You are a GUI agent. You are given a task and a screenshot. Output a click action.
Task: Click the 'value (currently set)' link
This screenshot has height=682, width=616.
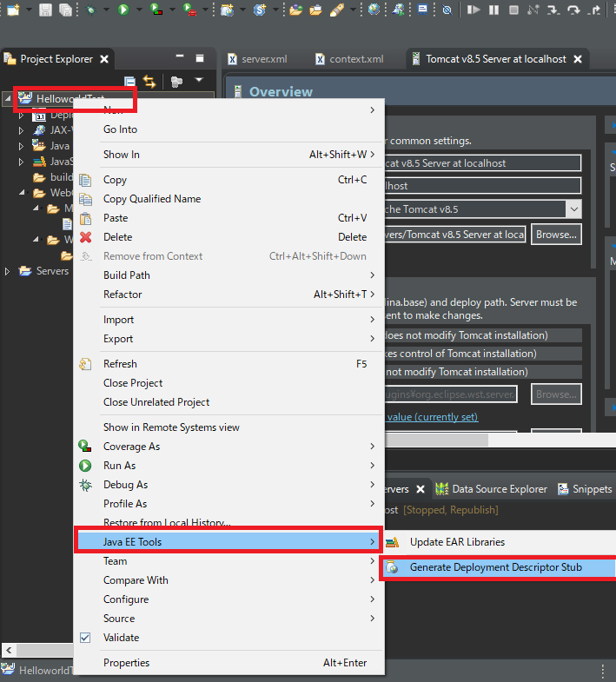(x=433, y=417)
